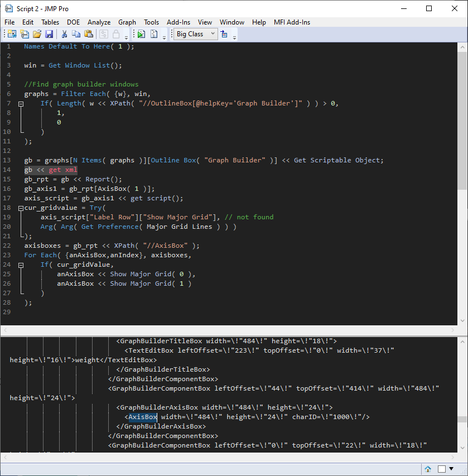Open the Home window from the status bar

pyautogui.click(x=427, y=469)
